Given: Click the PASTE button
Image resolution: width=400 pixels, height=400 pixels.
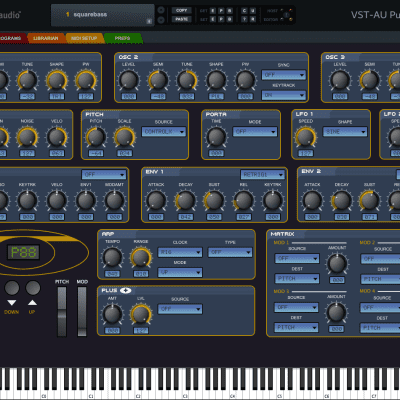Looking at the screenshot, I should pyautogui.click(x=181, y=19).
